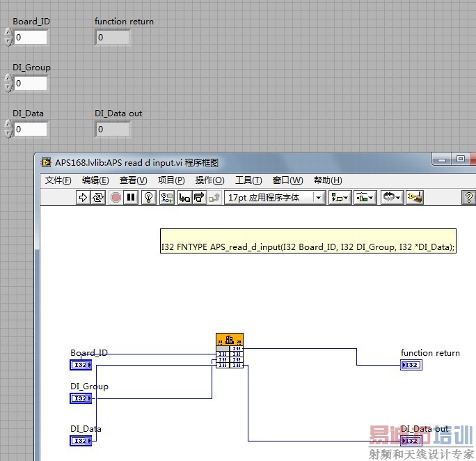Click the Clean Up Diagram button
Viewport: 476px width, 461px height.
click(415, 197)
